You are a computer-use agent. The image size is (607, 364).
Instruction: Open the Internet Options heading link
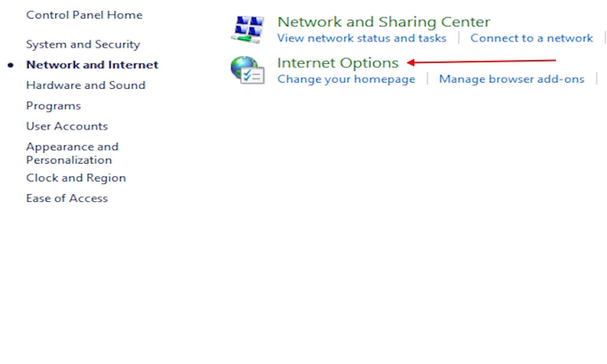[x=337, y=63]
